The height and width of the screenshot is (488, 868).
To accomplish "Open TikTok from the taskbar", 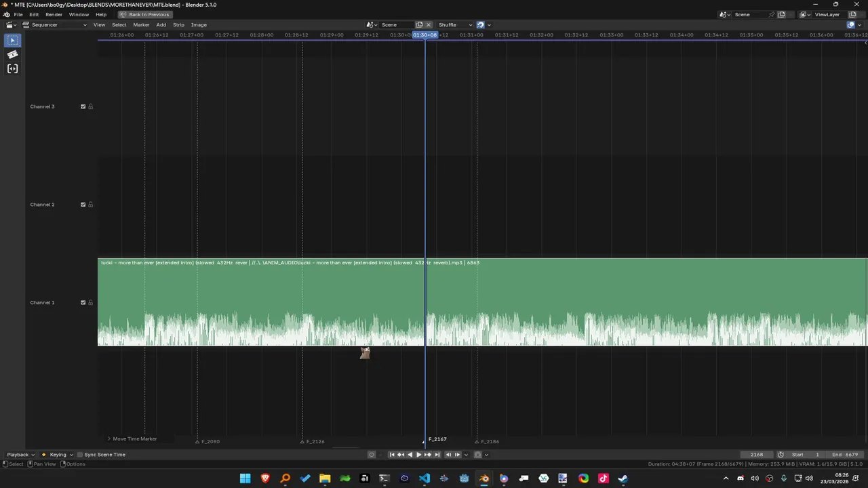I will coord(604,479).
